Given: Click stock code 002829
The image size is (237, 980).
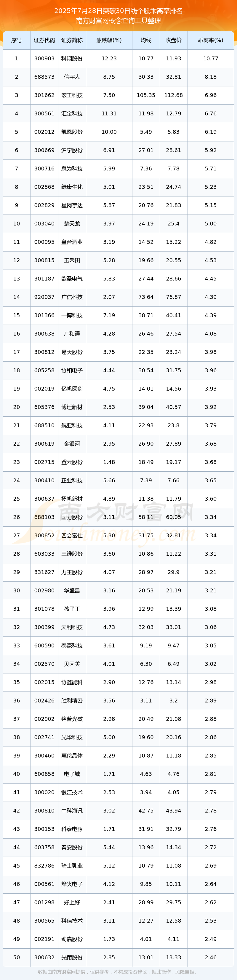Looking at the screenshot, I should (44, 205).
